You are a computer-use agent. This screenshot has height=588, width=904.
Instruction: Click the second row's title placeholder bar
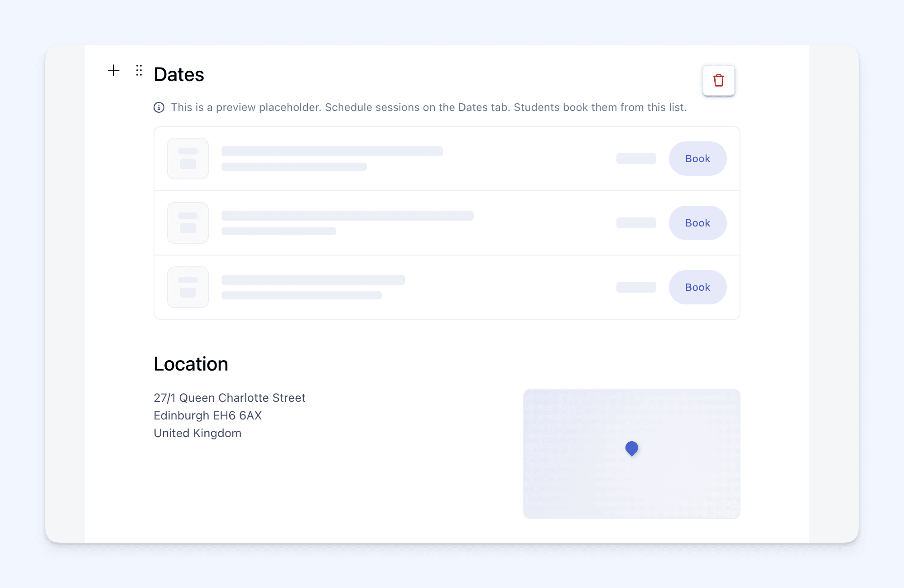coord(347,216)
